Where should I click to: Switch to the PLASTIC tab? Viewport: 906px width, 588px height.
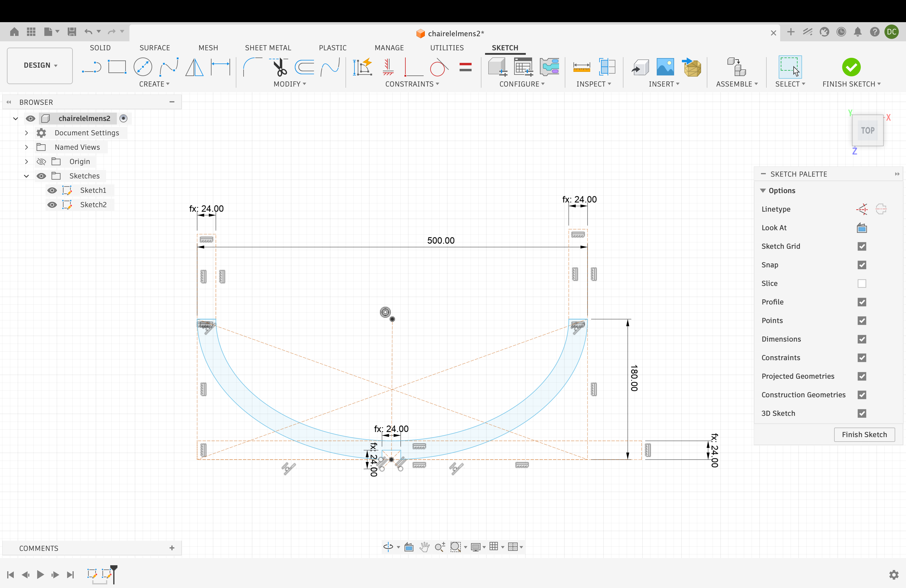(333, 48)
